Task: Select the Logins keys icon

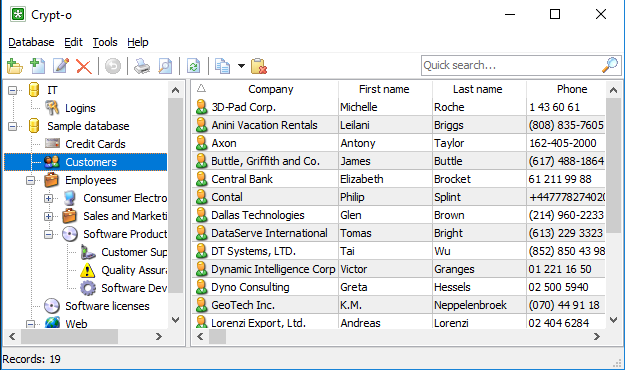Action: click(x=52, y=108)
